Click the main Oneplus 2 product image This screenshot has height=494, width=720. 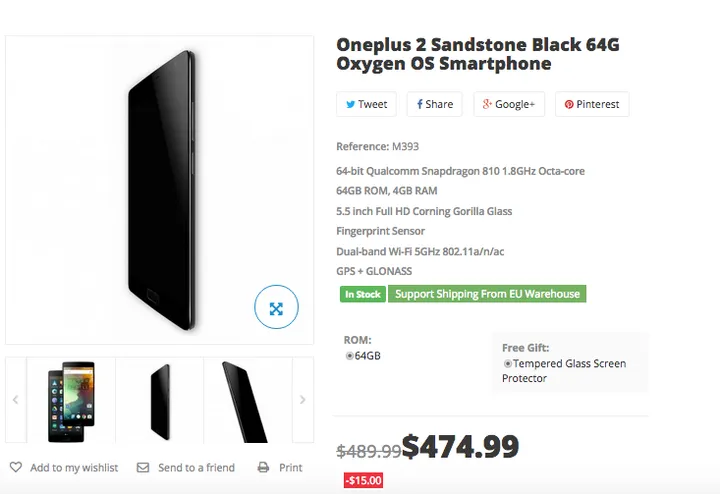click(160, 190)
